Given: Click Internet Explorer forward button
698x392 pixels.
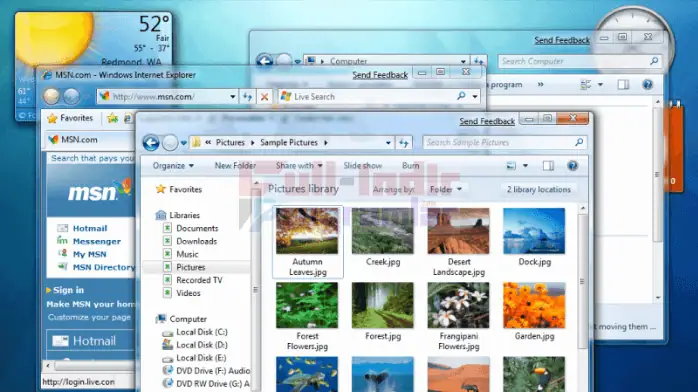Looking at the screenshot, I should (x=71, y=96).
